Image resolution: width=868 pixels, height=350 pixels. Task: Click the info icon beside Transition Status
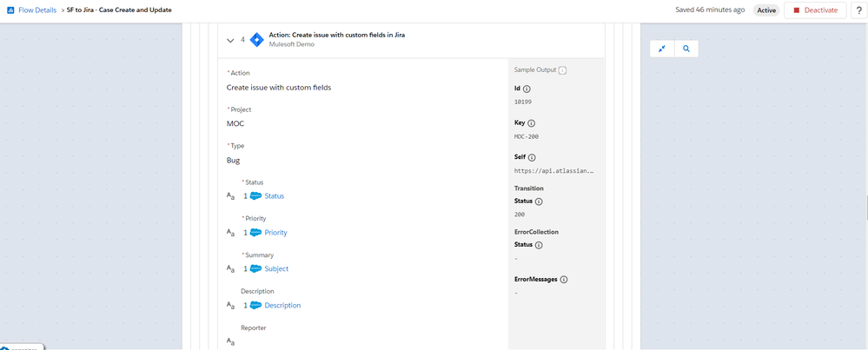click(x=540, y=201)
